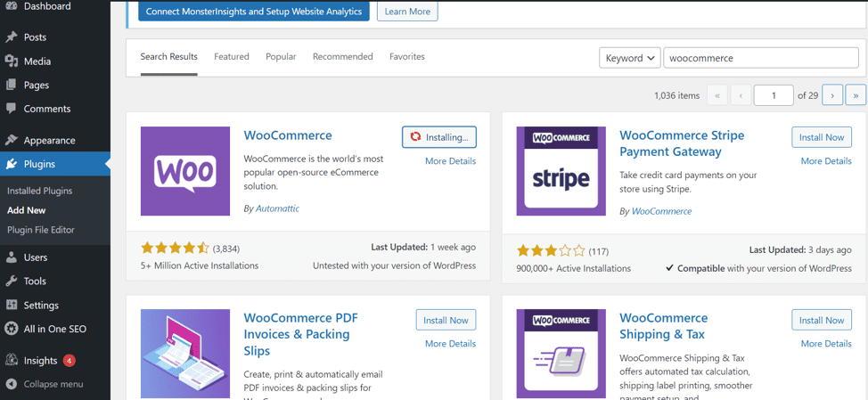Click the plugin search field containing woocommerce
The height and width of the screenshot is (400, 868).
coord(760,58)
